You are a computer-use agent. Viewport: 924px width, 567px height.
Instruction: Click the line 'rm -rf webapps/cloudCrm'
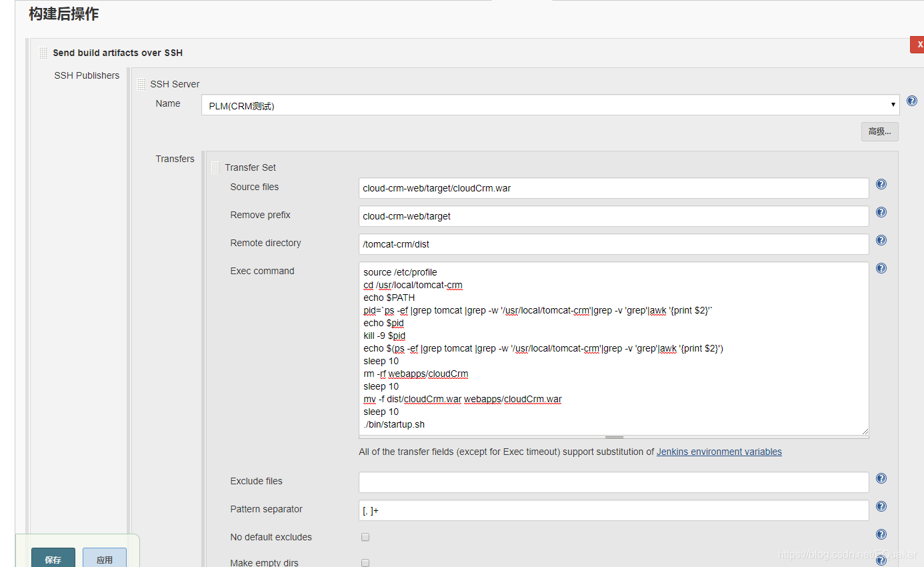(415, 374)
